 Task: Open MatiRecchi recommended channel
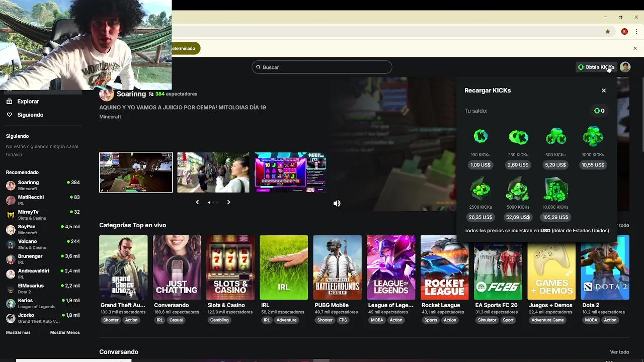[x=43, y=200]
